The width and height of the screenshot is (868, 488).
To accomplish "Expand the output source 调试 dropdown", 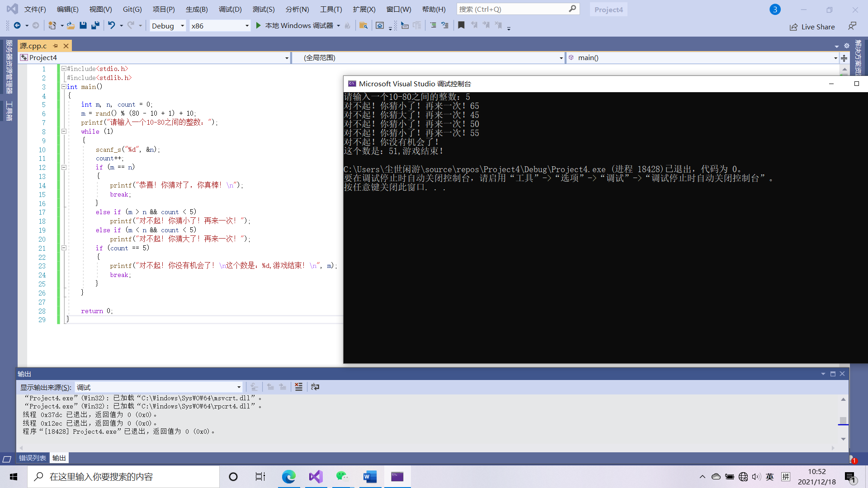I will pyautogui.click(x=239, y=387).
